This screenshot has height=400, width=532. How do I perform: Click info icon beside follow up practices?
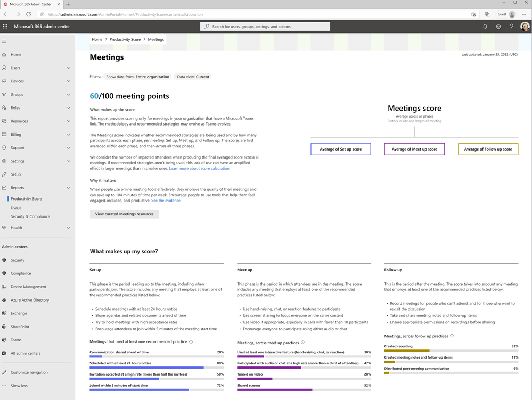click(452, 336)
